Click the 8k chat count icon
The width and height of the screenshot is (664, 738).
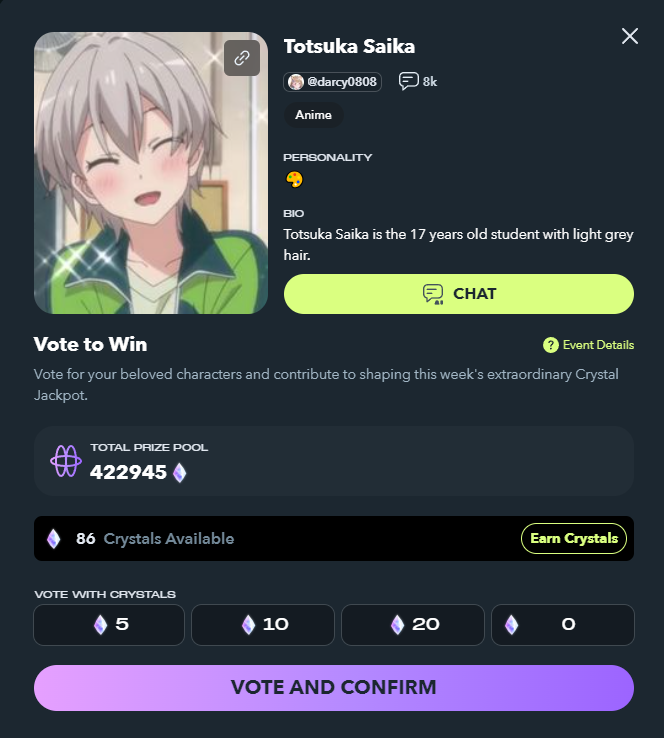(x=408, y=81)
